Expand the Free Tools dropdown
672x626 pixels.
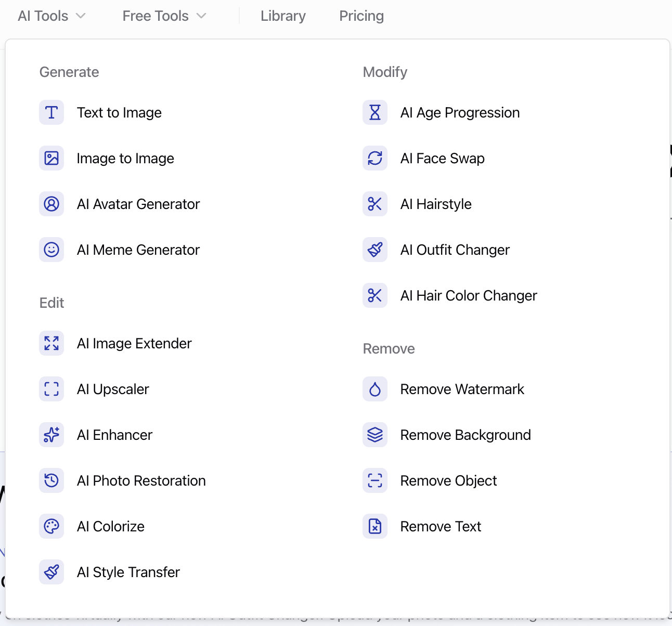[164, 16]
